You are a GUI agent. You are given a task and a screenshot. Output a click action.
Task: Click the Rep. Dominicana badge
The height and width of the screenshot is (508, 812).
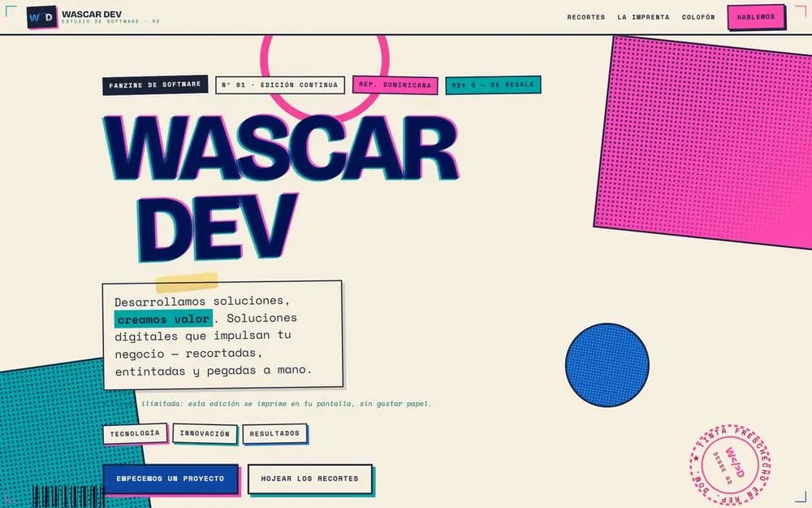(x=395, y=85)
